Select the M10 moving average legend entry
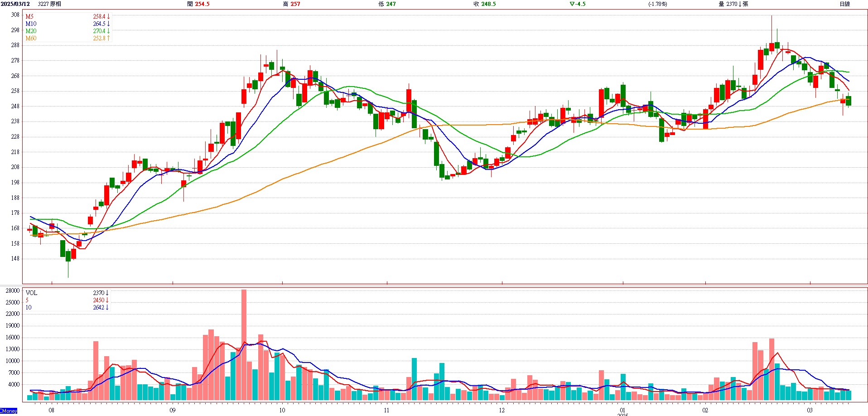868x416 pixels. (31, 24)
